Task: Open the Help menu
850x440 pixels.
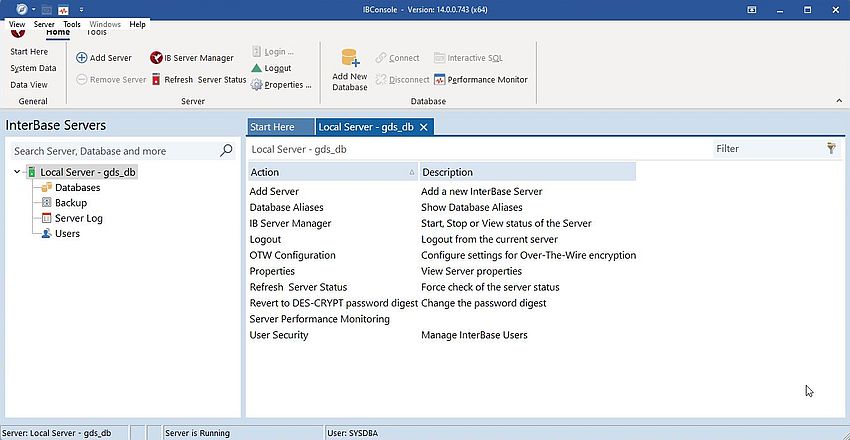Action: click(x=137, y=24)
